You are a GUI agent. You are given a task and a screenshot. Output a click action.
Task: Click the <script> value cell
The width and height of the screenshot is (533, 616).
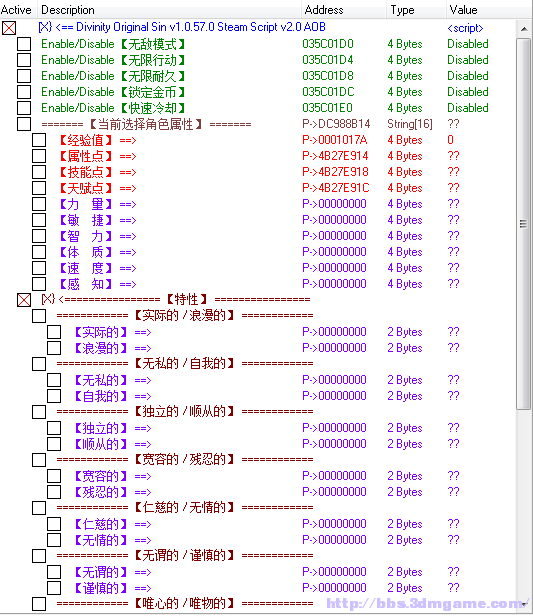pyautogui.click(x=465, y=28)
